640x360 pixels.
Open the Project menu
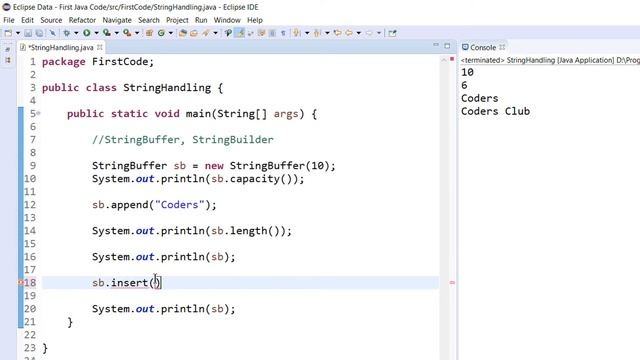click(x=177, y=20)
